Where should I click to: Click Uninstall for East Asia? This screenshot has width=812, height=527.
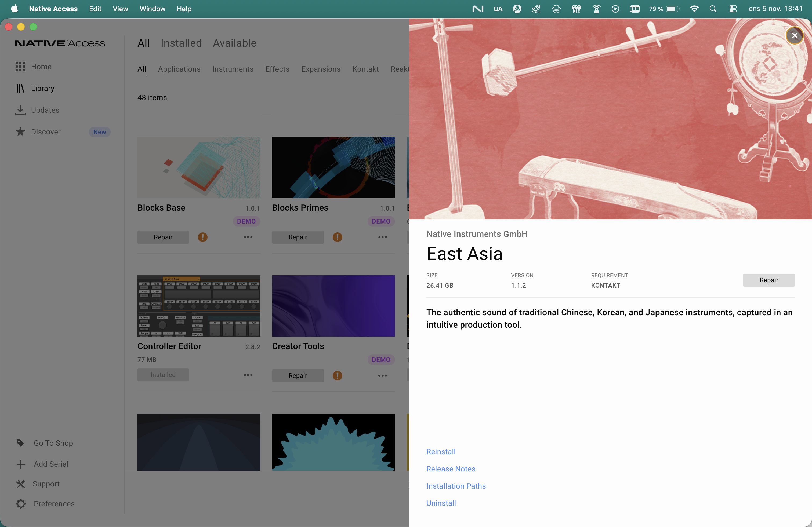pos(441,503)
